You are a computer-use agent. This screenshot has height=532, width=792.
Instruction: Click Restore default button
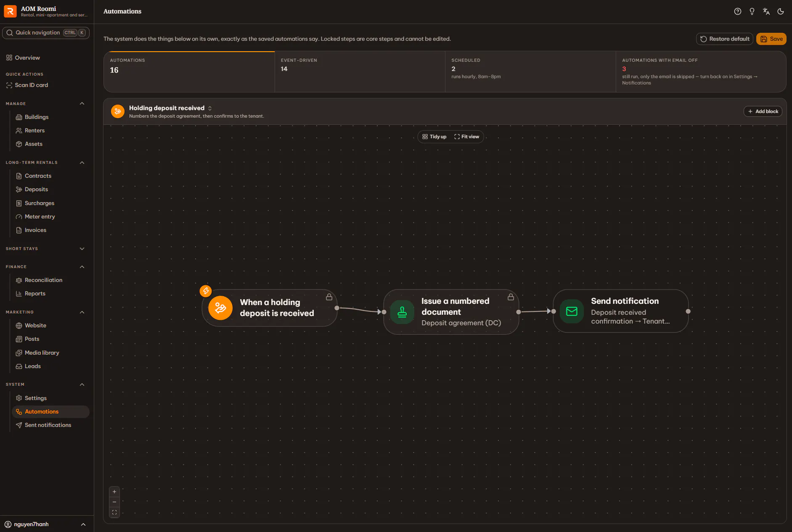(x=724, y=39)
